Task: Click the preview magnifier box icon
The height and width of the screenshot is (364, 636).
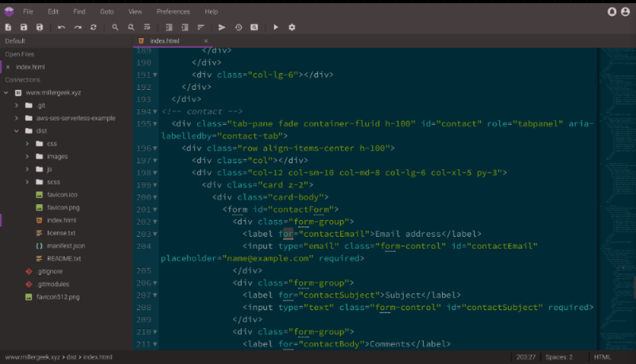Action: tap(254, 27)
